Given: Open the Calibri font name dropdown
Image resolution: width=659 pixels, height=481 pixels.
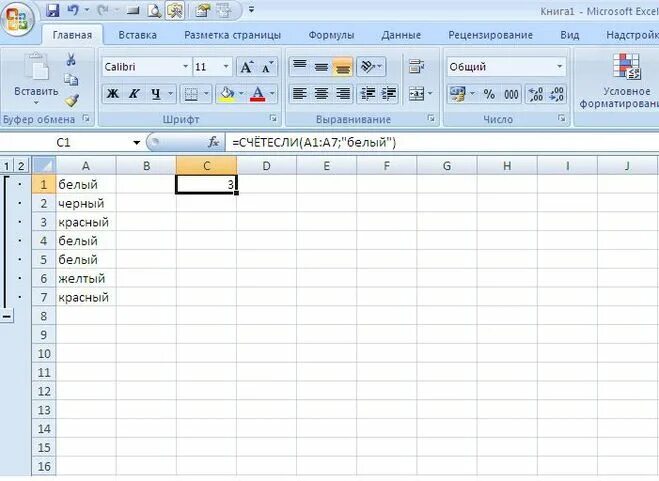Looking at the screenshot, I should (x=185, y=66).
